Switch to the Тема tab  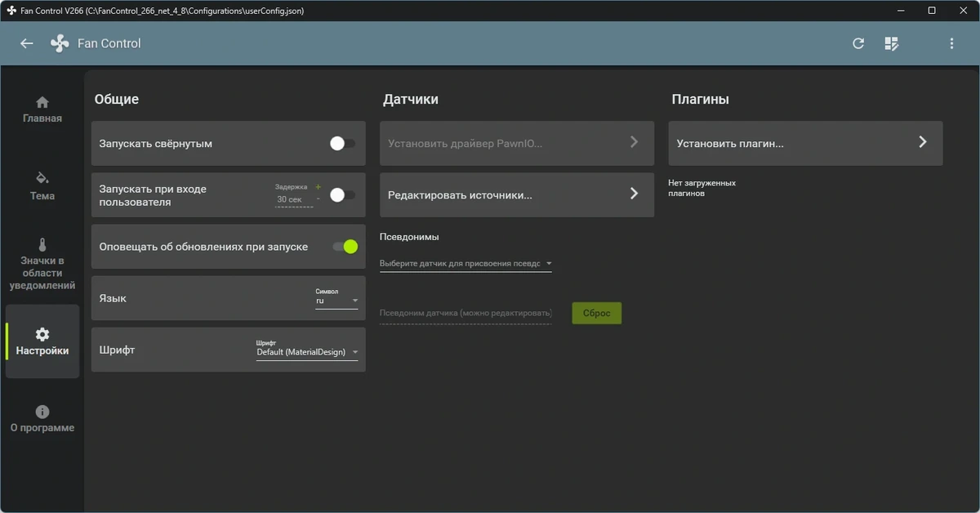coord(42,186)
